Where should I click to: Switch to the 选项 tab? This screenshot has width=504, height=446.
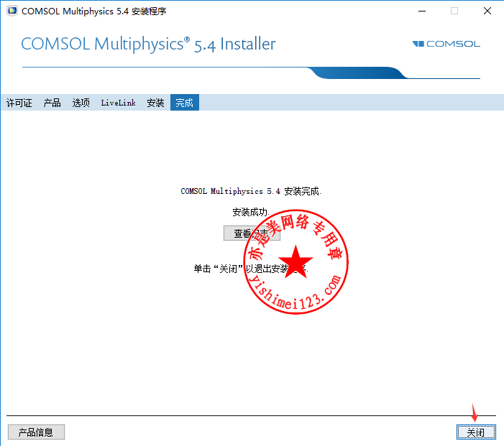[x=81, y=103]
